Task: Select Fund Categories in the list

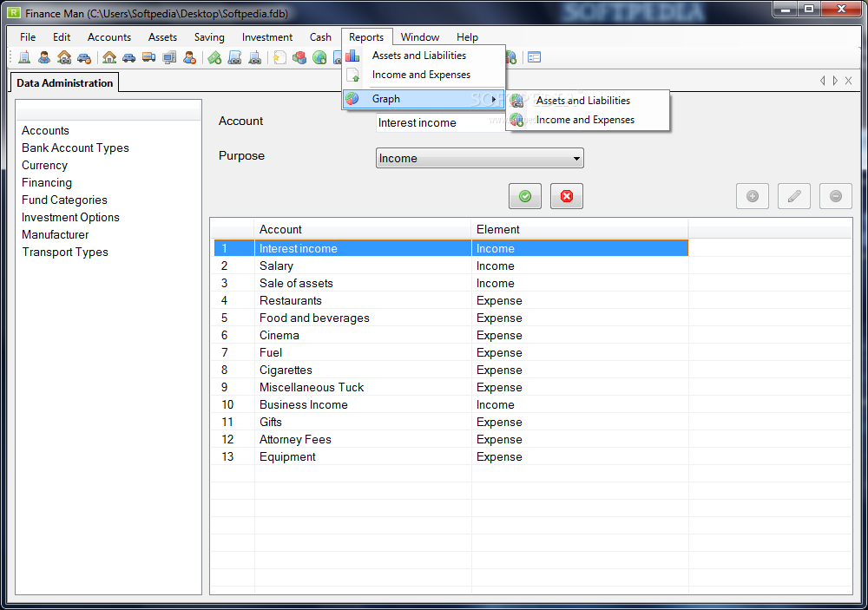Action: (65, 200)
